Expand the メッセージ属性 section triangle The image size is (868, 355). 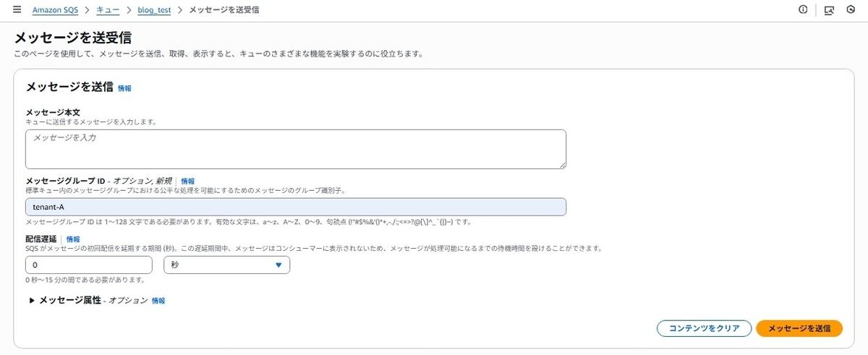[x=32, y=300]
